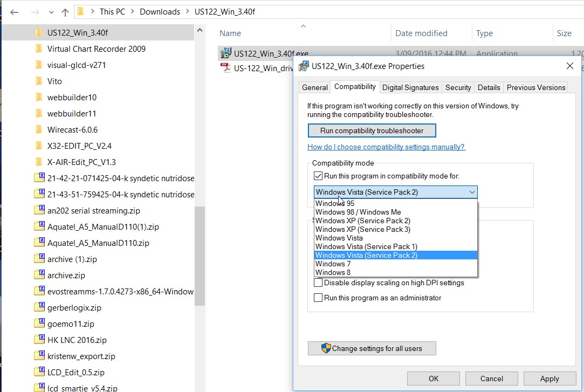Click the Aquatel_A5_ManualD110(1).zip archive icon

39,226
